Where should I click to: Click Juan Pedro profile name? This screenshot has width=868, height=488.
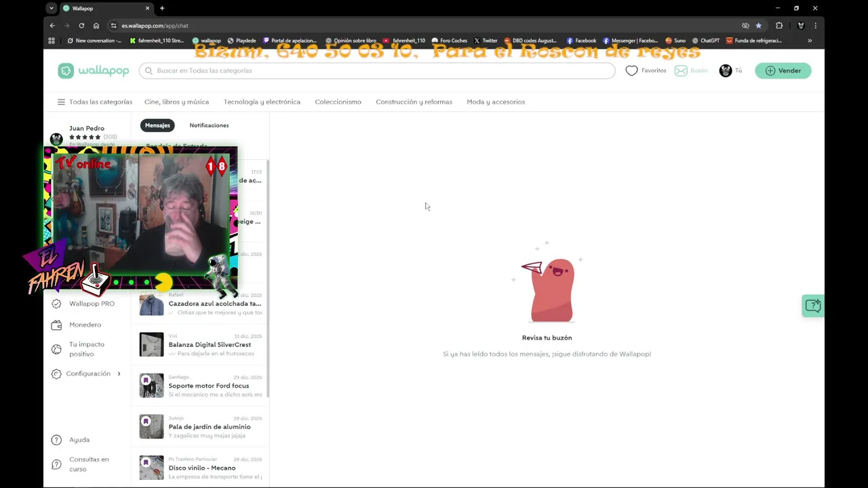coord(87,128)
